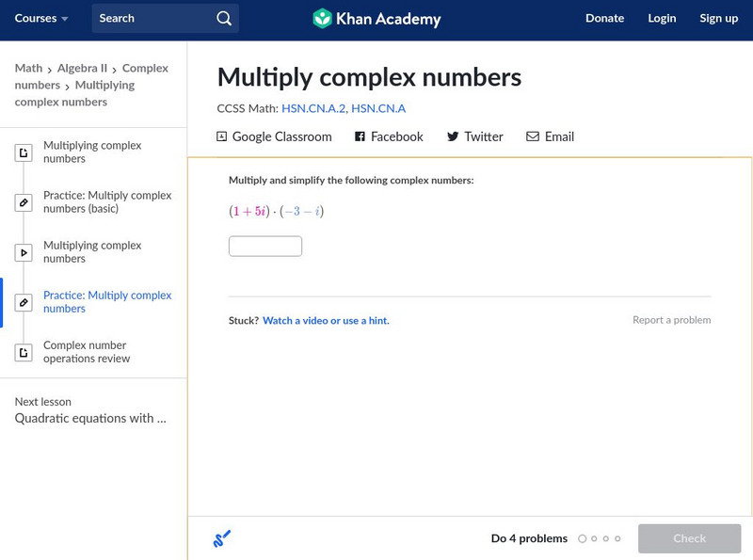
Task: Click the Twitter bird icon
Action: 453,136
